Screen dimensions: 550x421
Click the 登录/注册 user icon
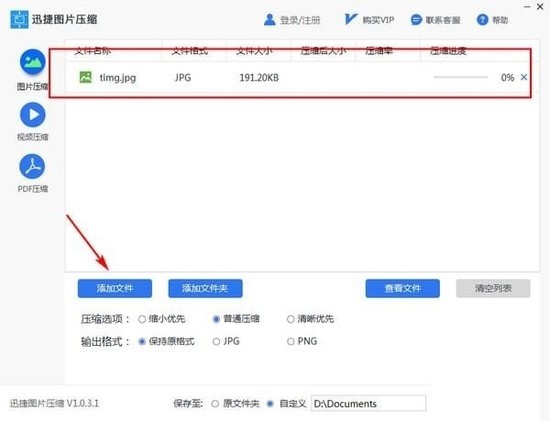coord(269,20)
